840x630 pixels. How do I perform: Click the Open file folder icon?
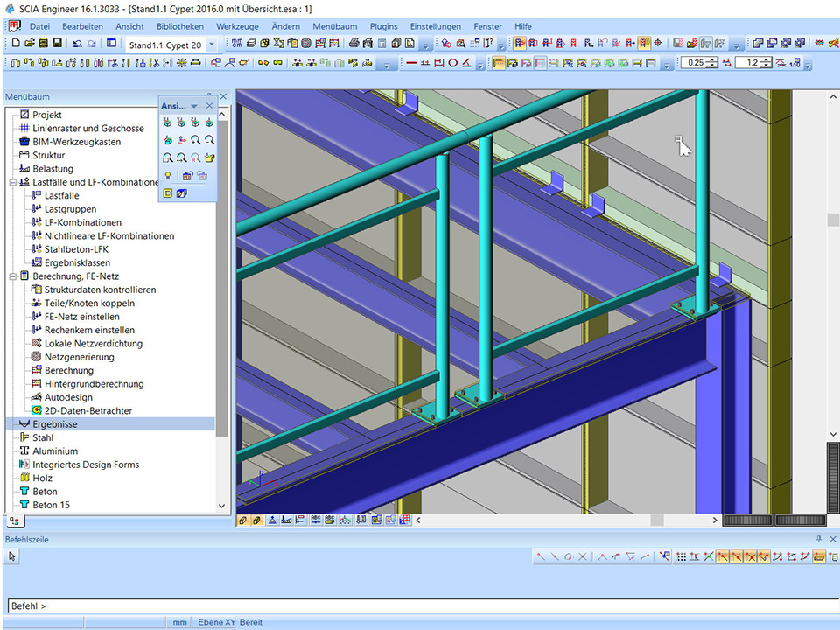[30, 44]
